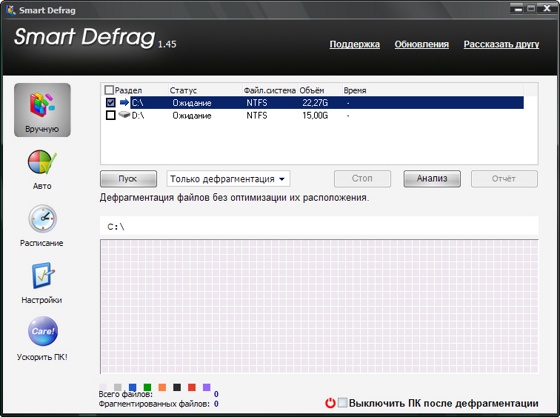Click the red legend swatch
This screenshot has width=560, height=417.
coord(192,387)
